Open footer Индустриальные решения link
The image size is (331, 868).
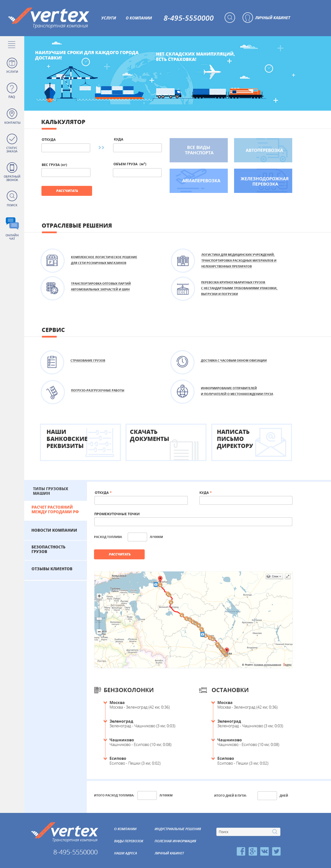[178, 829]
